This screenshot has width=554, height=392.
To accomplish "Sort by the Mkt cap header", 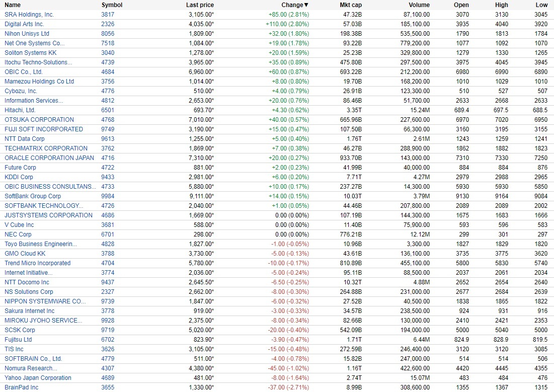I will pyautogui.click(x=351, y=5).
